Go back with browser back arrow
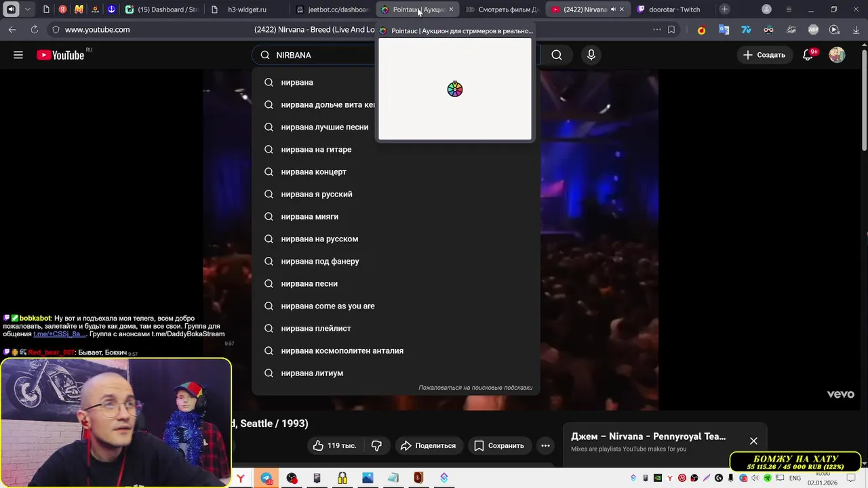This screenshot has height=488, width=868. tap(12, 30)
